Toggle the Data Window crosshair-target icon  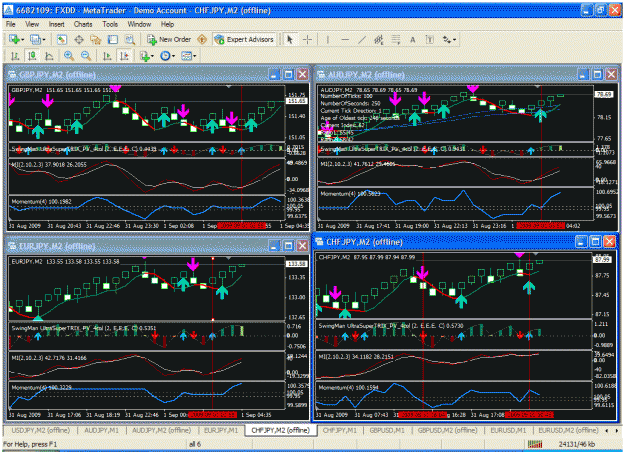(x=79, y=39)
